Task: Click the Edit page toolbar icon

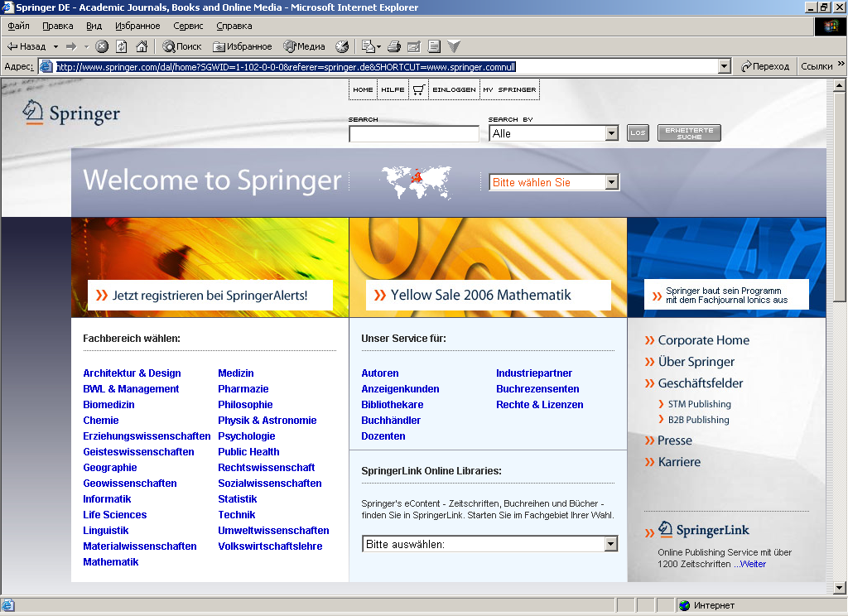Action: pos(414,46)
